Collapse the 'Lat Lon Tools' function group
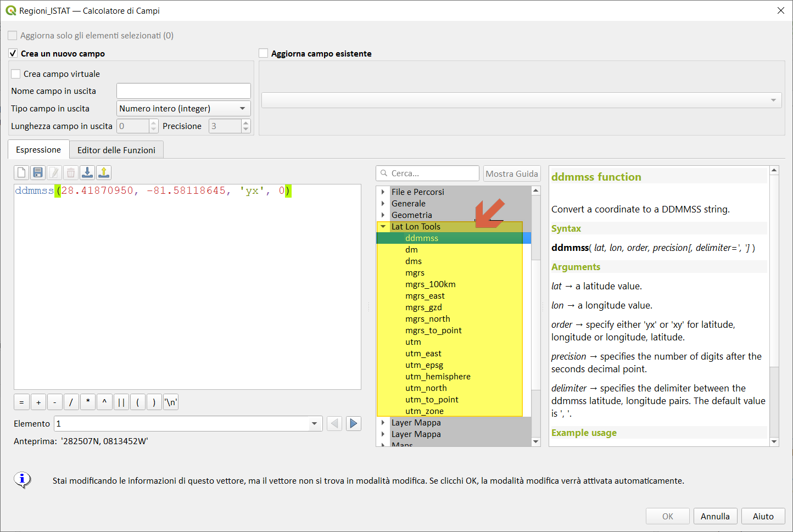 (383, 226)
